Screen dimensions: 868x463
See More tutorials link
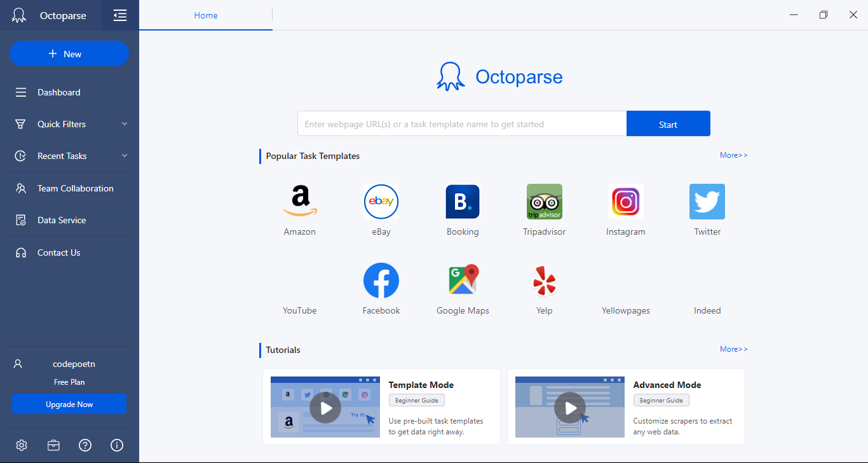coord(734,349)
